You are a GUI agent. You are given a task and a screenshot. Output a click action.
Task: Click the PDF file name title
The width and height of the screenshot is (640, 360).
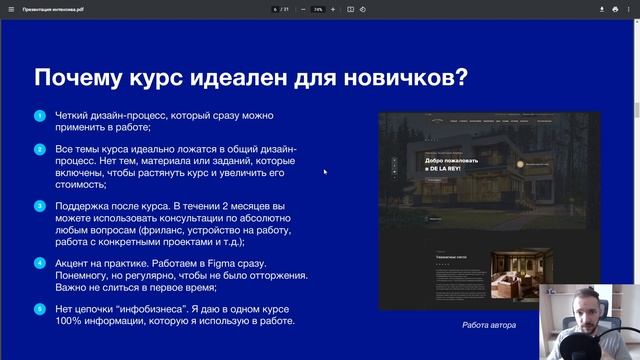coord(53,9)
